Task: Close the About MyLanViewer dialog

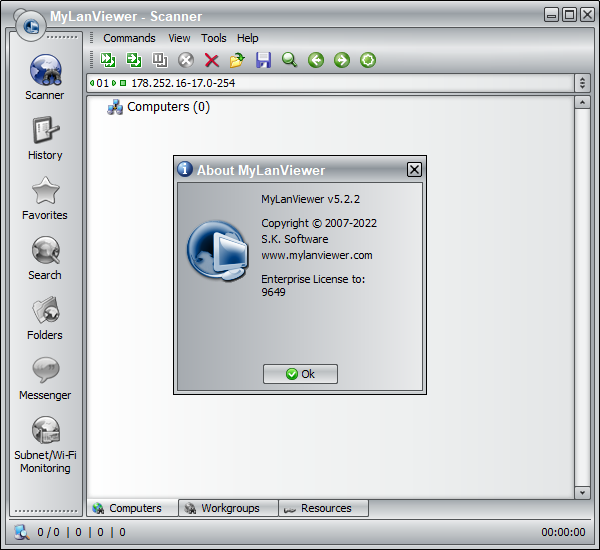Action: (414, 170)
